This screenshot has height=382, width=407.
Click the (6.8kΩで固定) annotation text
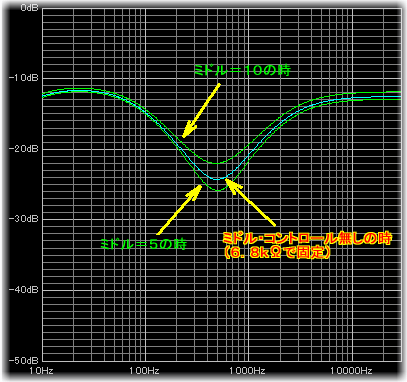277,252
